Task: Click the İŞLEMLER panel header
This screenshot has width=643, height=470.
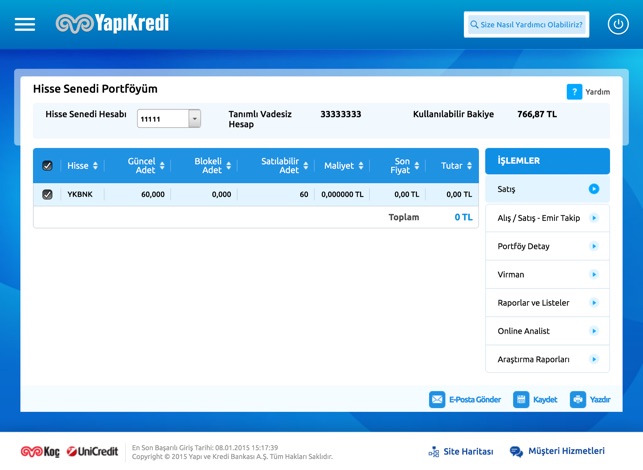Action: point(547,161)
